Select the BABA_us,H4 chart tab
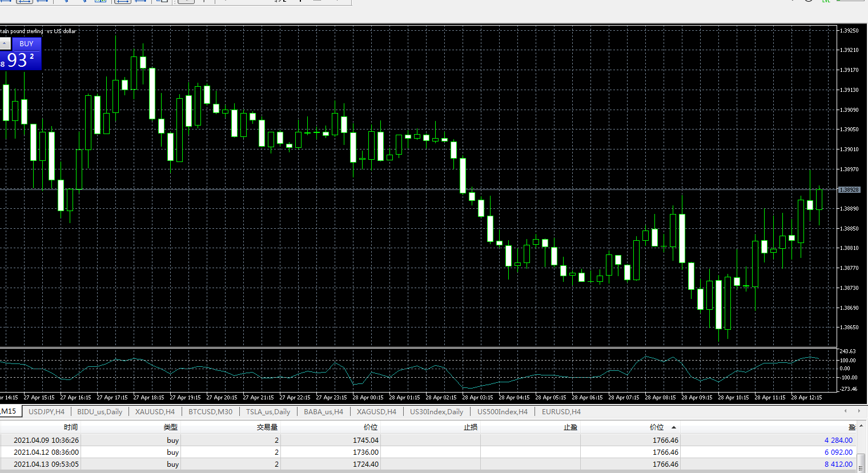Image resolution: width=868 pixels, height=473 pixels. coord(323,412)
